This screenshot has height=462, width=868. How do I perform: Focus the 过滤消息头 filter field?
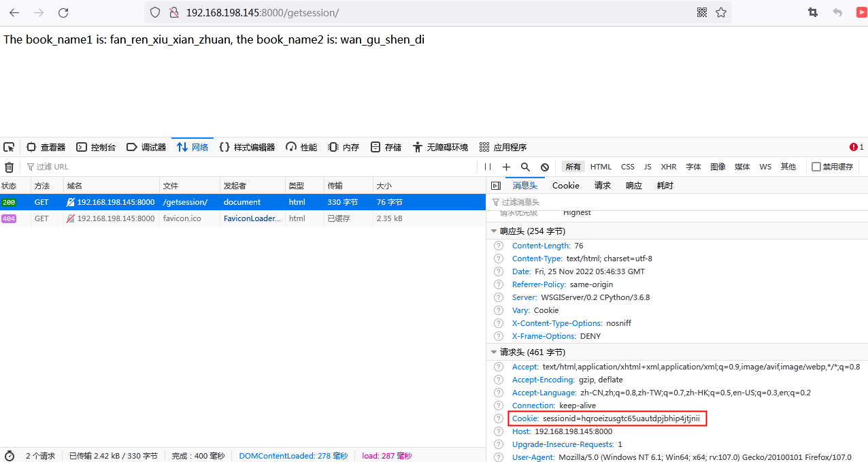click(678, 202)
